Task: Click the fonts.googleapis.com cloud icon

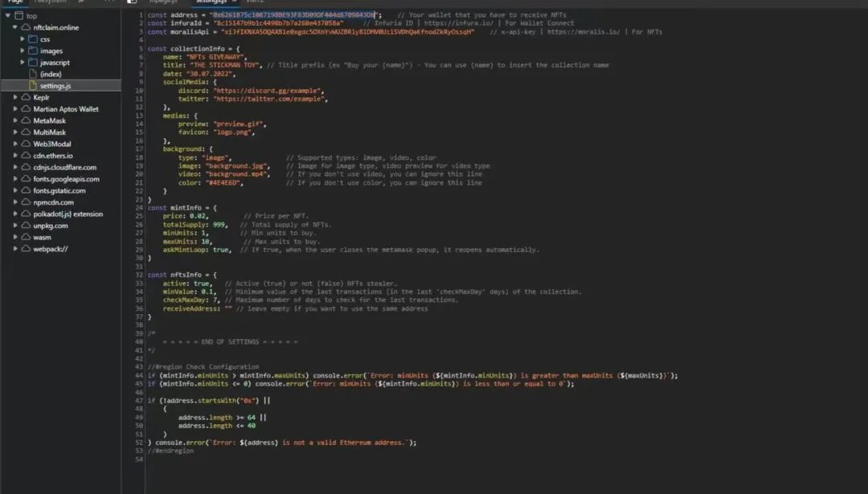Action: pos(26,178)
